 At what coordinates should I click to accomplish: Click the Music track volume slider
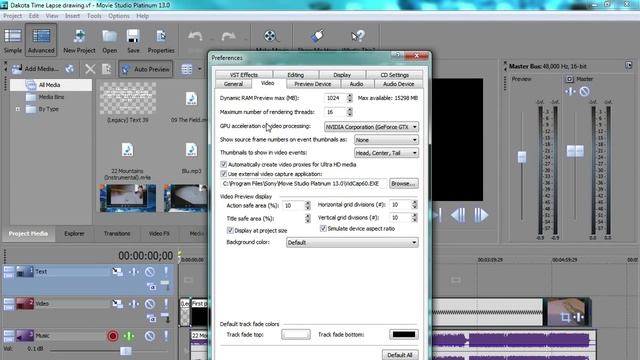pos(126,350)
